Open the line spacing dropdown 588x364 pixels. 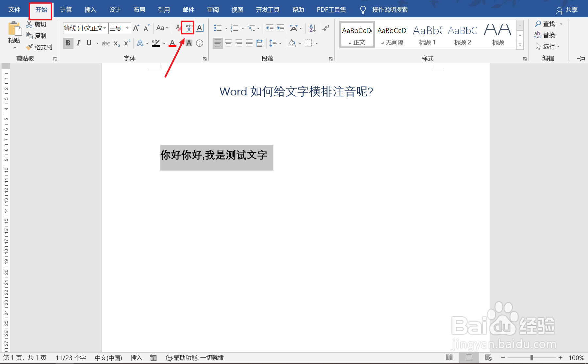tap(275, 43)
